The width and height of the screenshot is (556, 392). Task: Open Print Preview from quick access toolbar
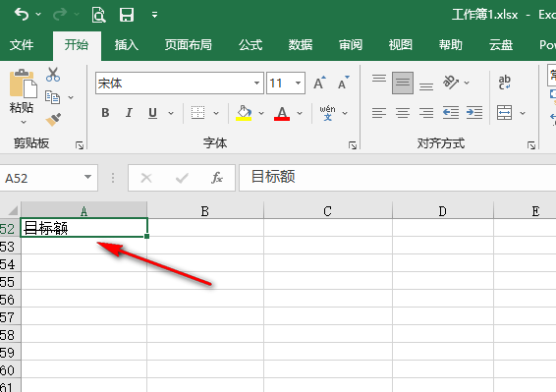click(x=98, y=15)
